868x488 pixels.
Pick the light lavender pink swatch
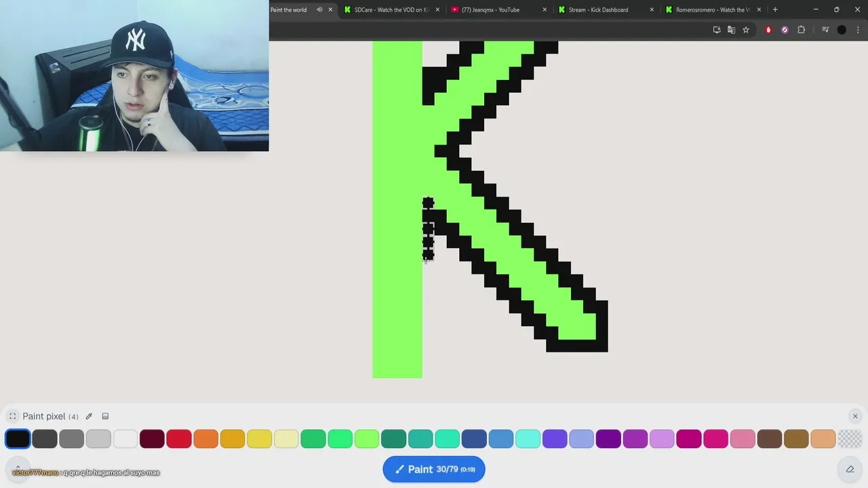coord(663,439)
